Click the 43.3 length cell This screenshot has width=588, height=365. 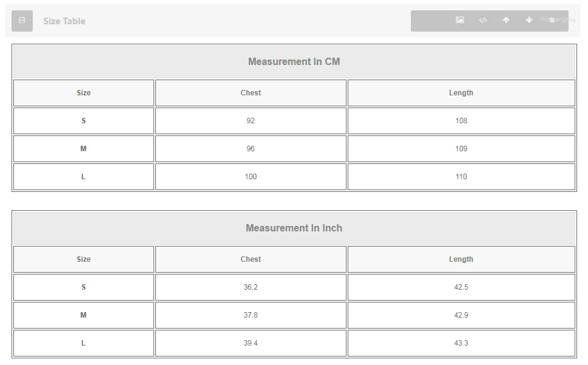(461, 343)
